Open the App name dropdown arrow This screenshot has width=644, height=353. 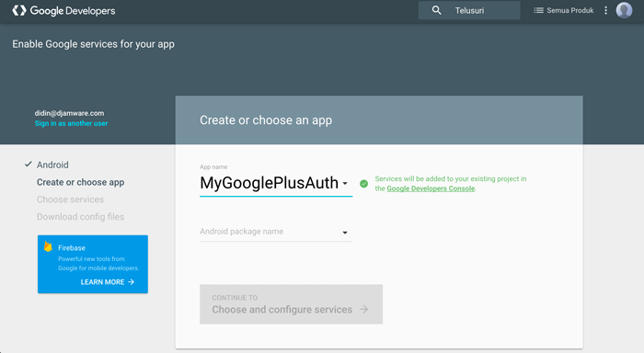pyautogui.click(x=345, y=184)
